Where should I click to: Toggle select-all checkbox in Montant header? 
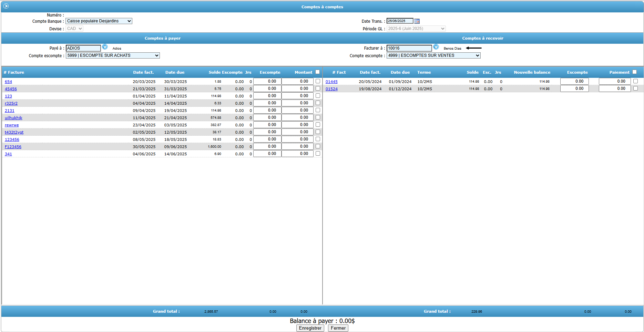[x=317, y=72]
